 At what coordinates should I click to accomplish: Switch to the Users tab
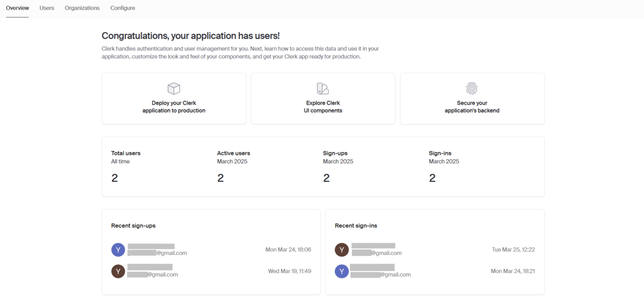(47, 8)
